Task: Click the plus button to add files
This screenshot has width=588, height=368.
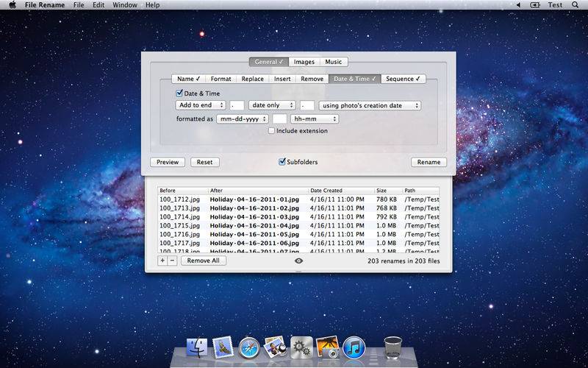Action: (162, 261)
